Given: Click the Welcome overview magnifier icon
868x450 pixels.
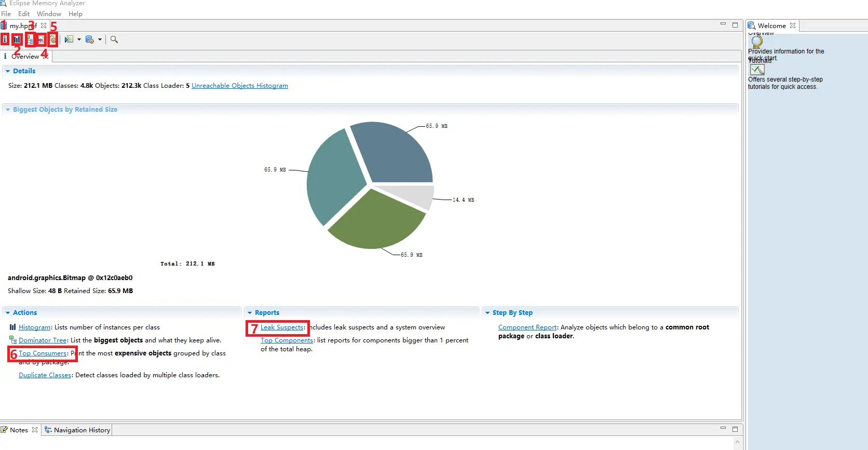Looking at the screenshot, I should coord(757,42).
